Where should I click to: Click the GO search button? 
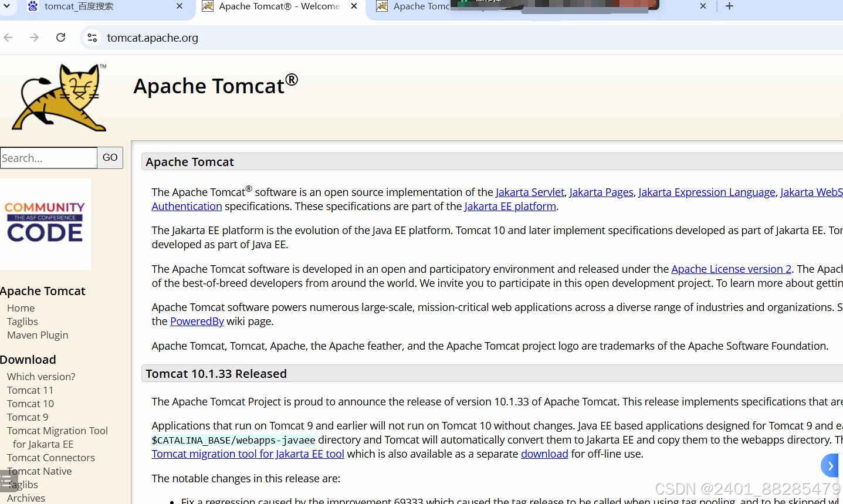[x=110, y=157]
